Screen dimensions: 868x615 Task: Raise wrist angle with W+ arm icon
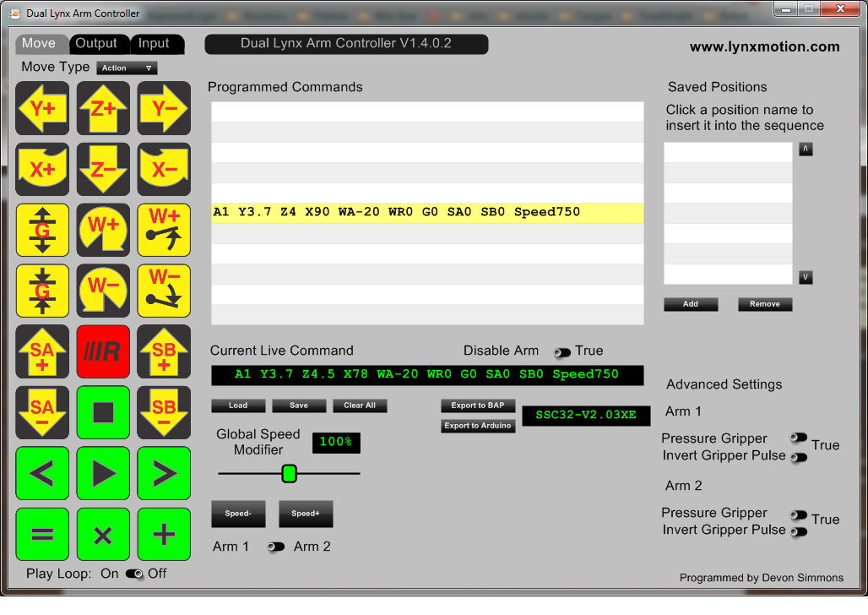click(x=164, y=230)
